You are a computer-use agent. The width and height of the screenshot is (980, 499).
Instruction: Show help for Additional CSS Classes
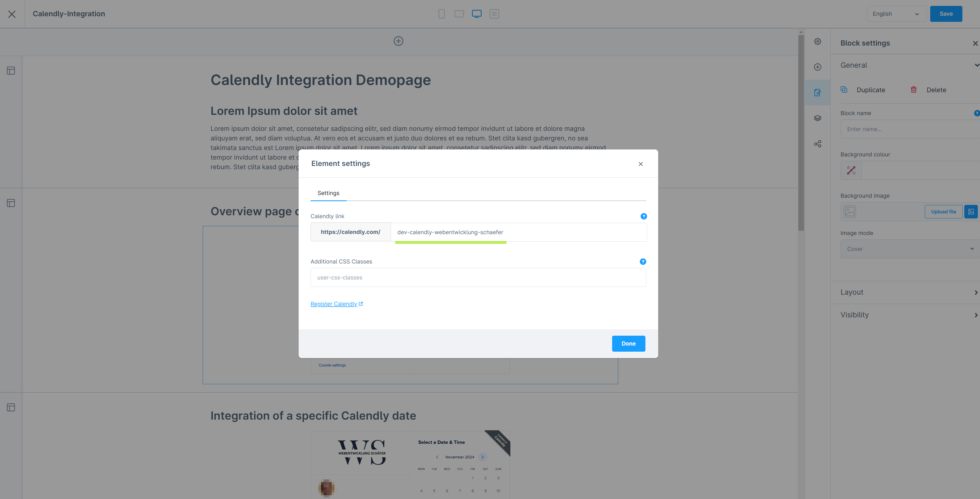[643, 262]
